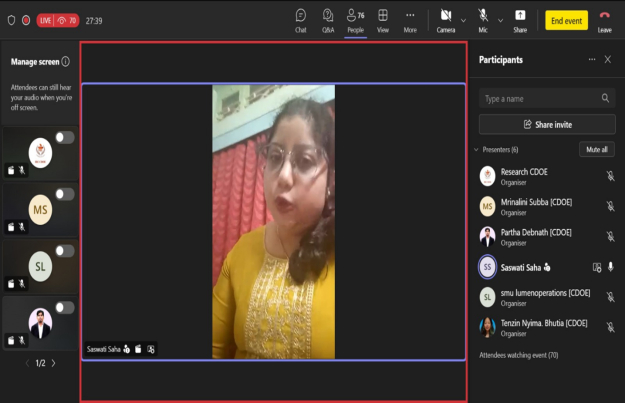Open Mic options dropdown arrow

point(499,20)
